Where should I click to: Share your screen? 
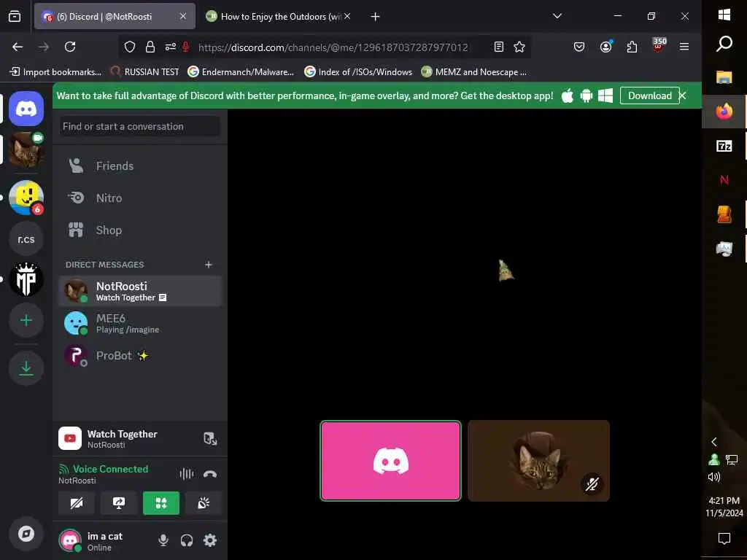[119, 503]
